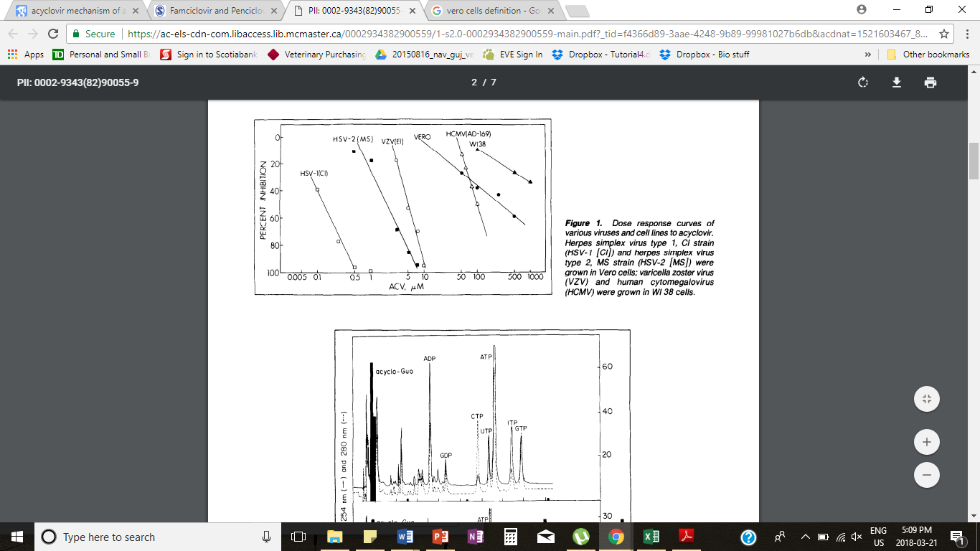Click the page vertical scrollbar thumb

(974, 160)
